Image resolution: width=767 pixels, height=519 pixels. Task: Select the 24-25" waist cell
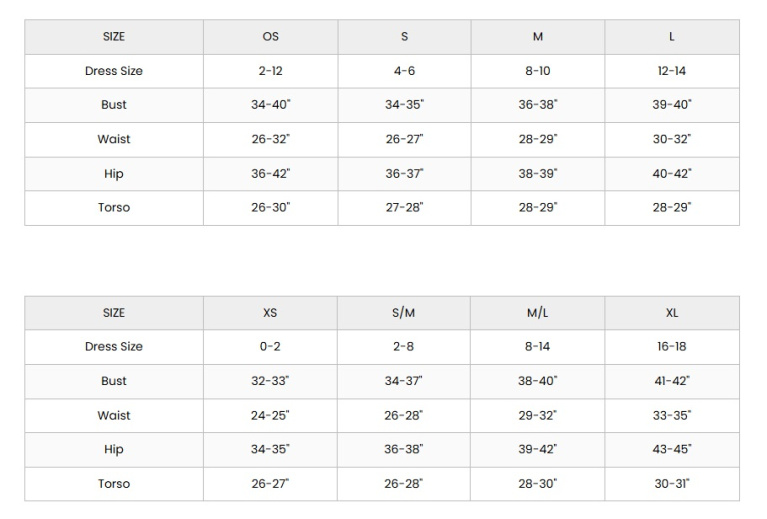[x=270, y=415]
